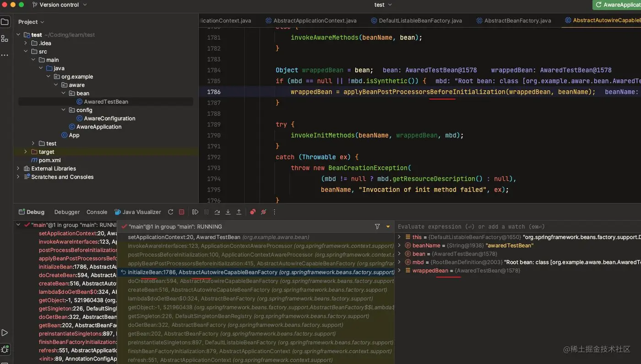Select AwareApplication class in project tree

pyautogui.click(x=99, y=127)
